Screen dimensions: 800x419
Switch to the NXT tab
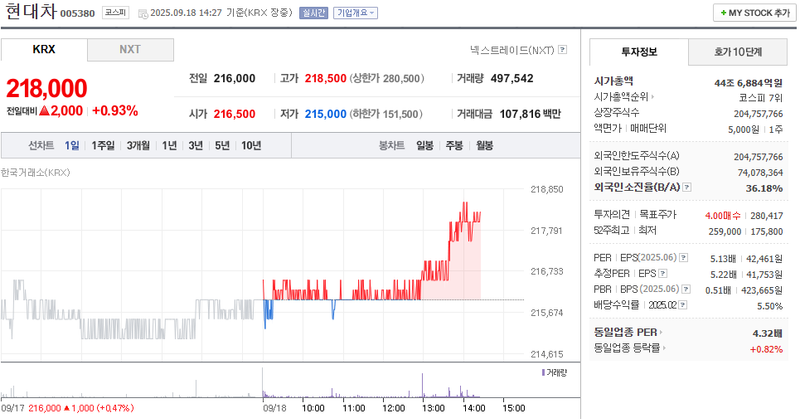[130, 50]
